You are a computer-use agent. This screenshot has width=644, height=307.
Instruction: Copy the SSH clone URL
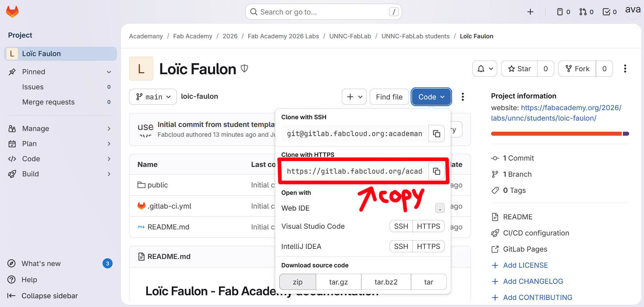(436, 134)
